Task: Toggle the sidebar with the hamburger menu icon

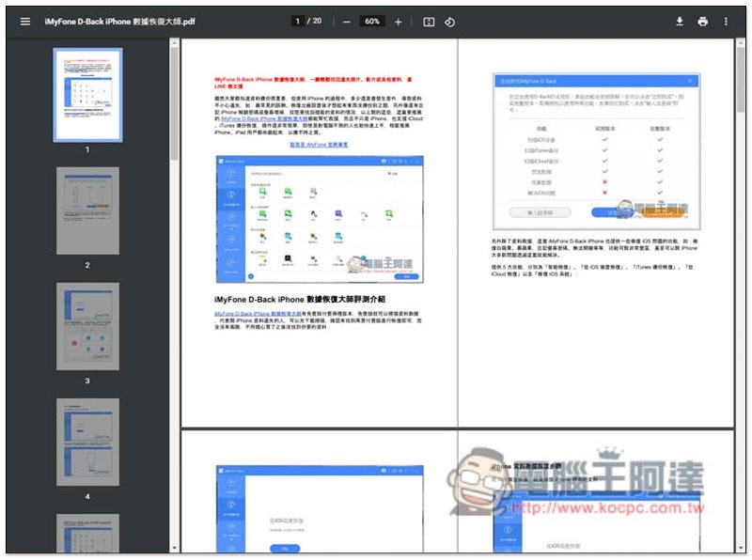Action: [x=25, y=22]
